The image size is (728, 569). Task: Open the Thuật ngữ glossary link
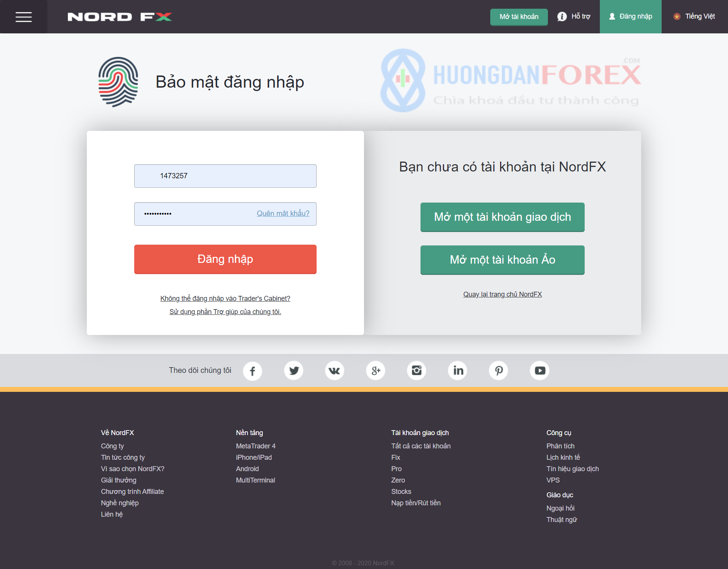[x=562, y=520]
